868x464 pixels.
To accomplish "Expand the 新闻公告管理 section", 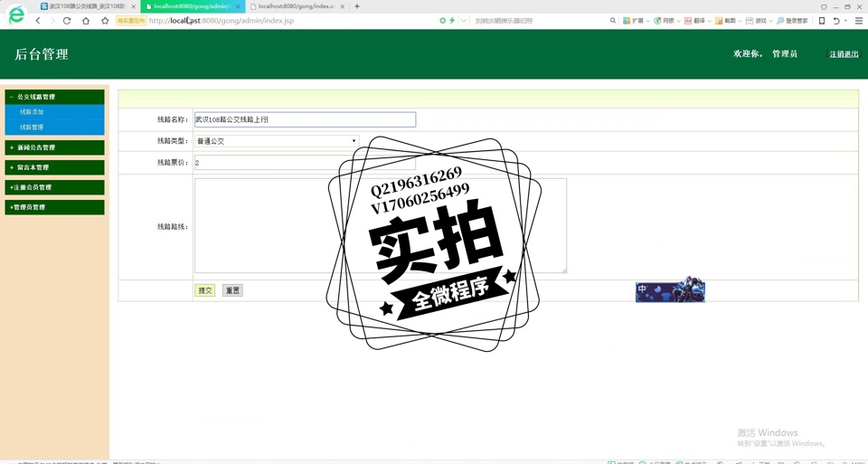I will pyautogui.click(x=54, y=147).
